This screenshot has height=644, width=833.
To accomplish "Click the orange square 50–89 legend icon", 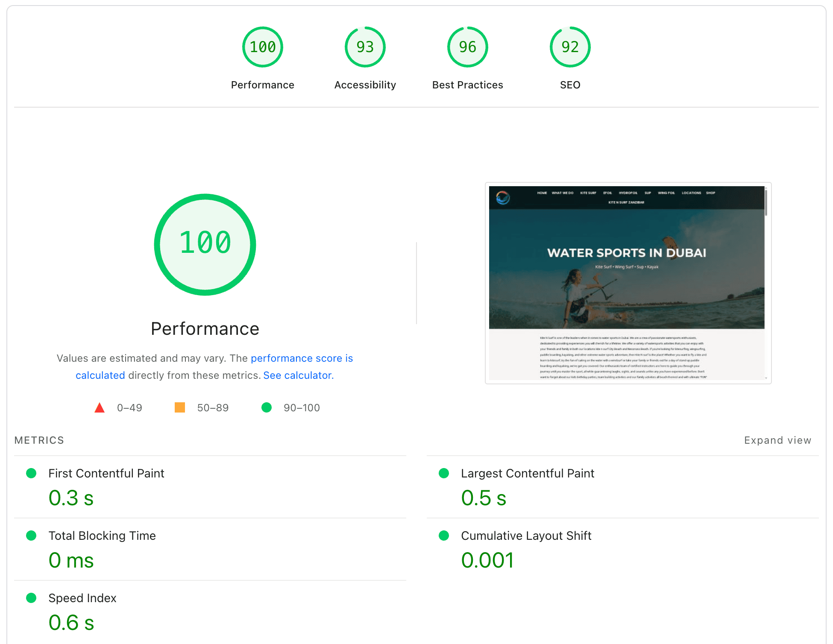I will [x=180, y=407].
